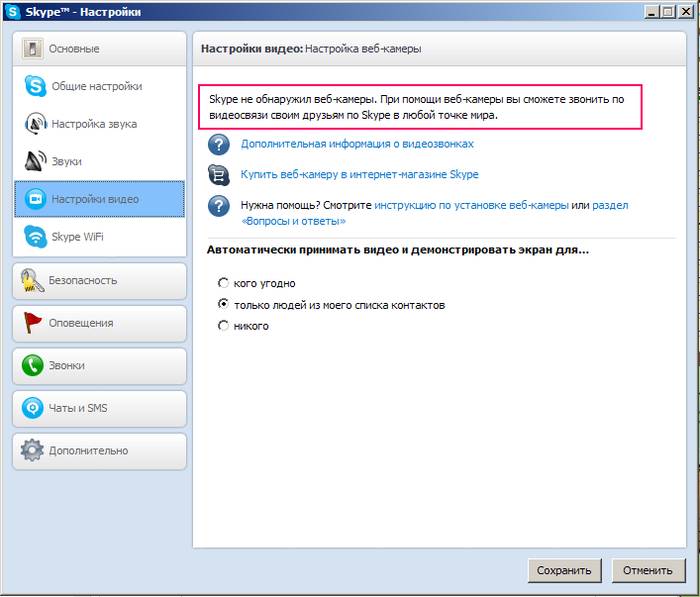700x597 pixels.
Task: Click the General settings Skype icon
Action: coord(36,87)
